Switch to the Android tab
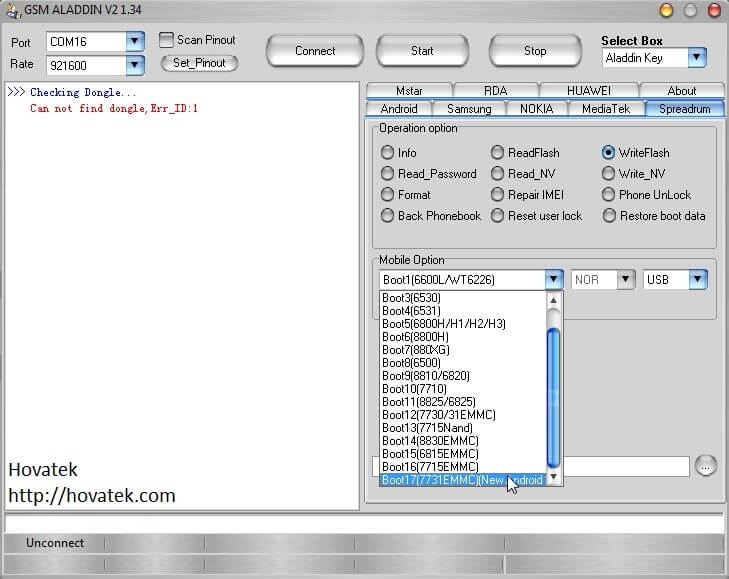The height and width of the screenshot is (579, 729). [399, 108]
